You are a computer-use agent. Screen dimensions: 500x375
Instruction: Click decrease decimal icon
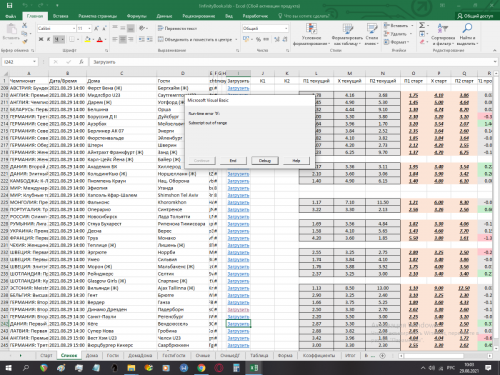(x=285, y=39)
